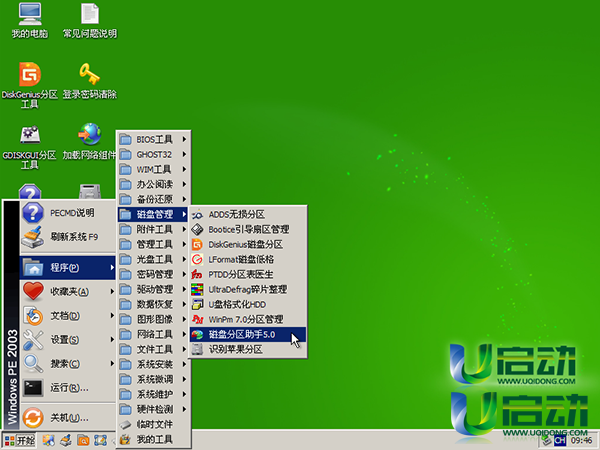Screen dimensions: 600x450
Task: Open the 文件工具 program folder
Action: point(153,349)
